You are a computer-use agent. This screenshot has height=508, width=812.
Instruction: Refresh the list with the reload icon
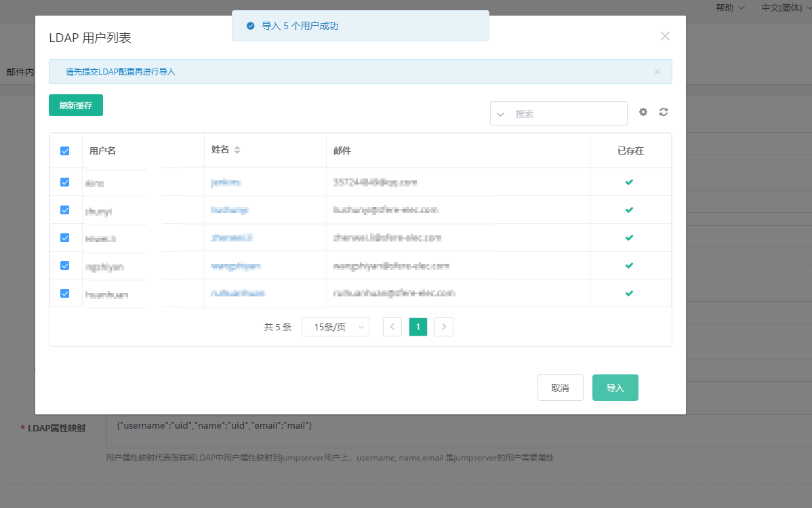663,112
